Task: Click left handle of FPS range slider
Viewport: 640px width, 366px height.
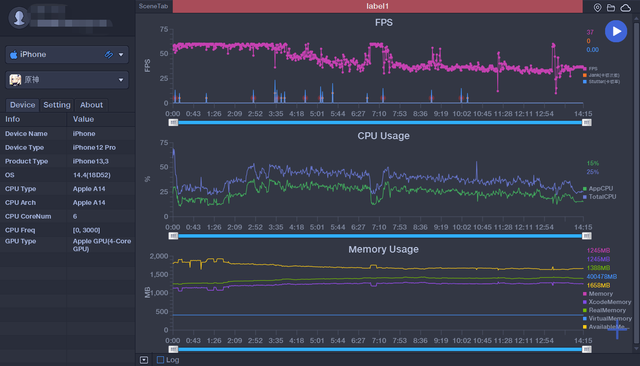Action: [173, 122]
